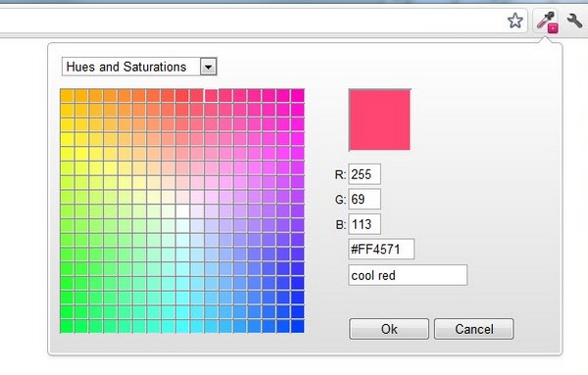Pick the magenta swatch in top-right corner
588x375 pixels.
(x=298, y=96)
